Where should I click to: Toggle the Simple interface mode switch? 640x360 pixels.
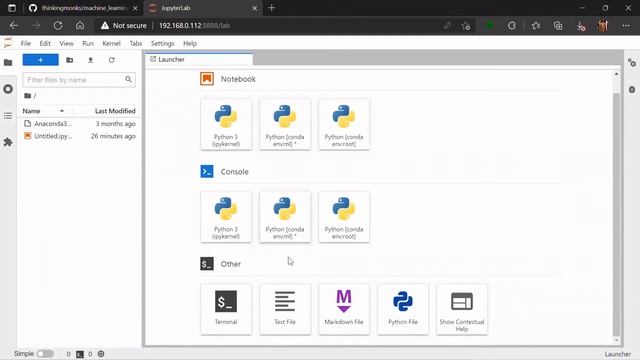pyautogui.click(x=45, y=354)
